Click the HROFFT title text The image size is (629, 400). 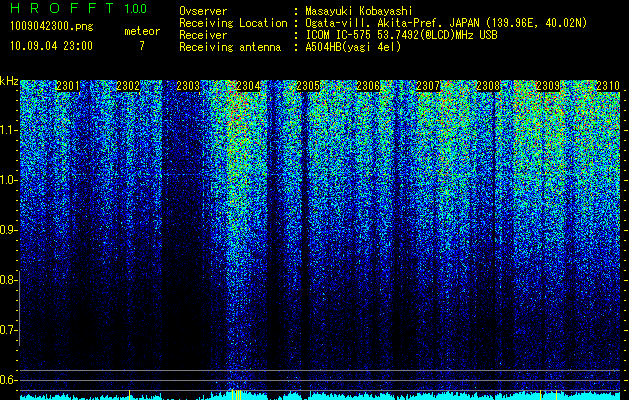tap(62, 8)
